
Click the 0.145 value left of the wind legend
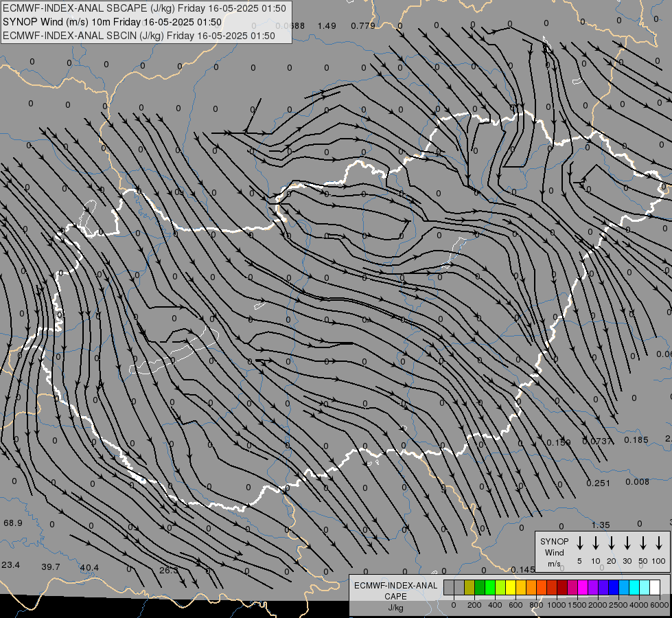[x=523, y=569]
